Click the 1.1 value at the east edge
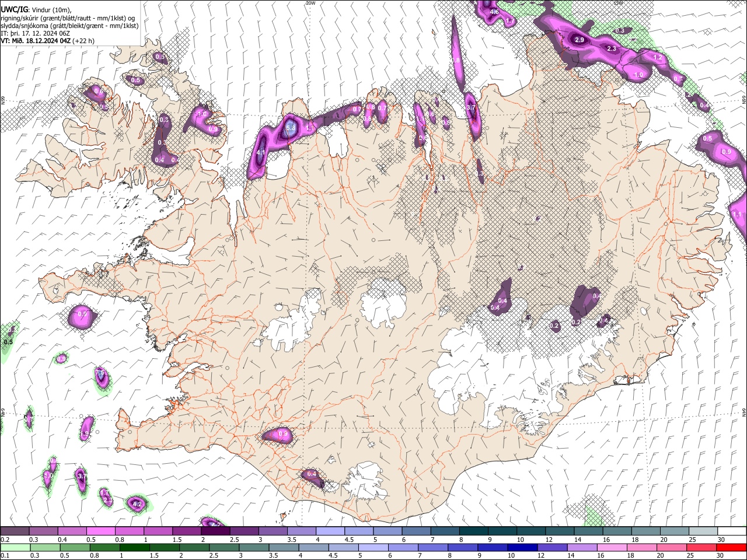Screen dimensions: 747x560 coord(736,215)
